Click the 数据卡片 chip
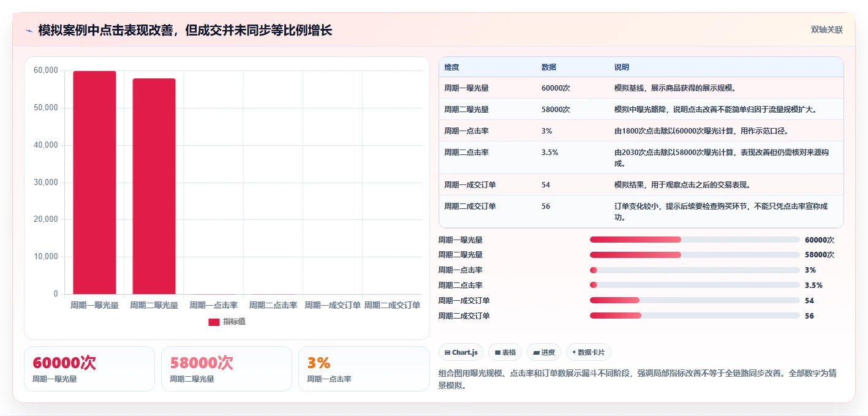868x416 pixels. [x=588, y=352]
